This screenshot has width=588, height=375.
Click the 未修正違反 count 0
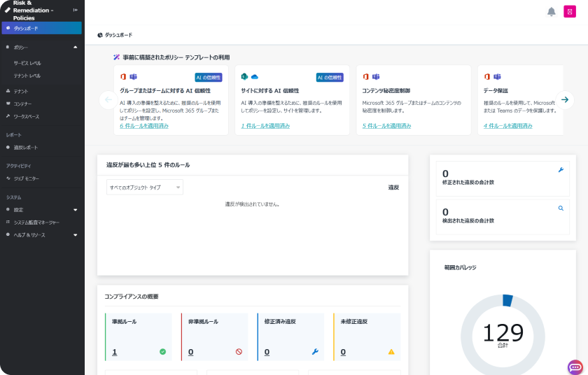(x=343, y=352)
